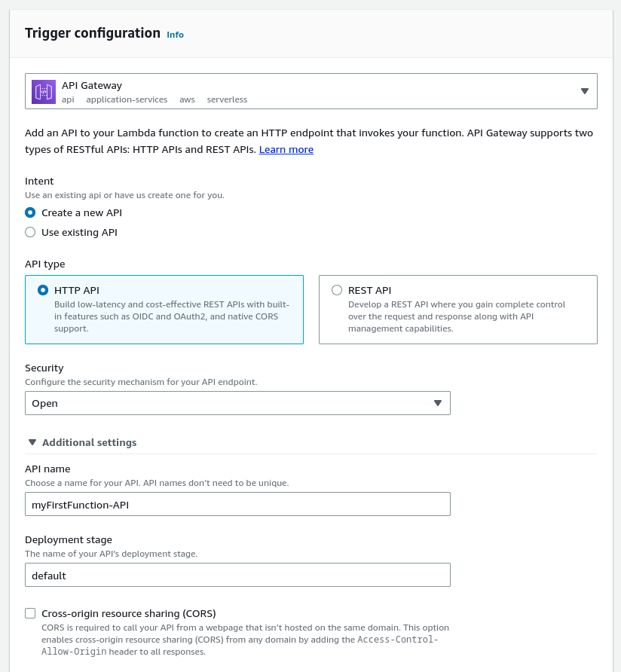Click the application-services tag label
Image resolution: width=621 pixels, height=672 pixels.
[127, 99]
